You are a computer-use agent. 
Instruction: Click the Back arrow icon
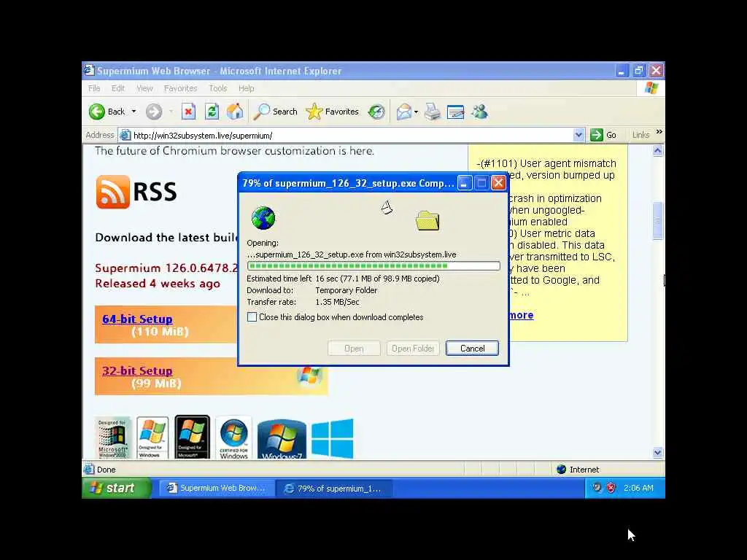[x=97, y=112]
